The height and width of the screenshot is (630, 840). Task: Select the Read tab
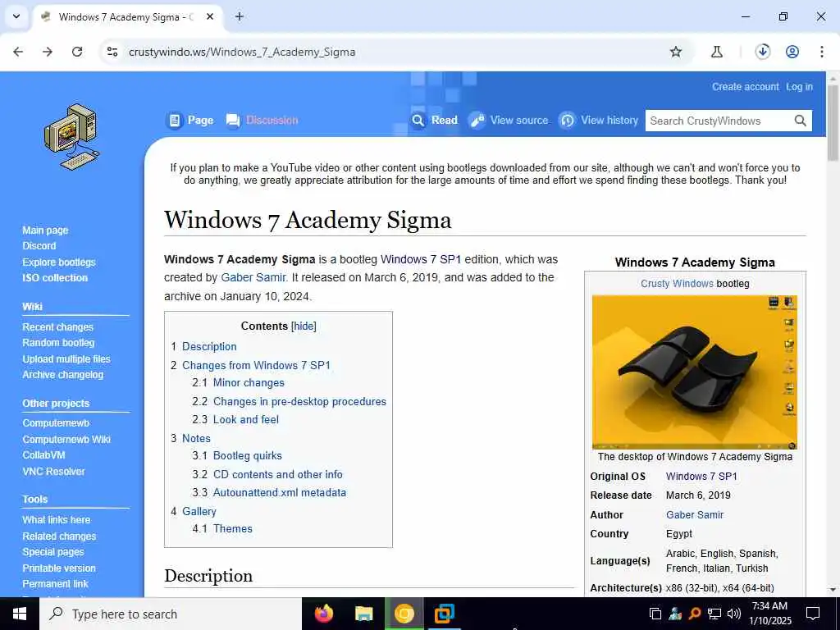(x=435, y=120)
